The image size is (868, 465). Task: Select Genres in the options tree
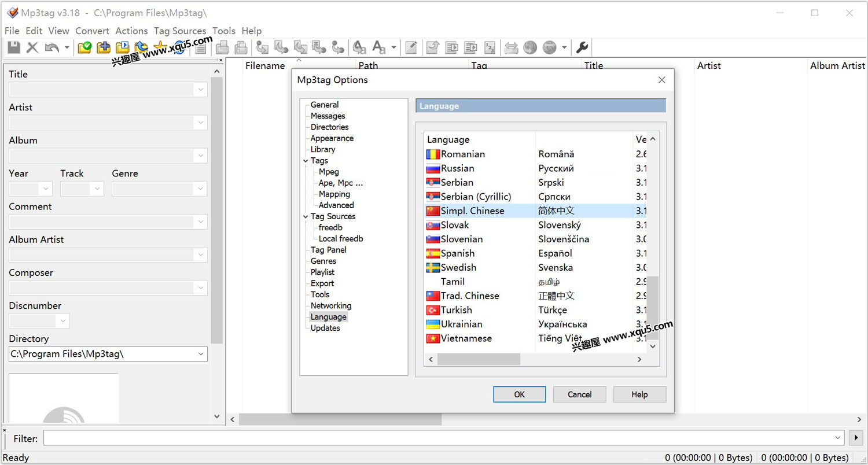tap(323, 261)
